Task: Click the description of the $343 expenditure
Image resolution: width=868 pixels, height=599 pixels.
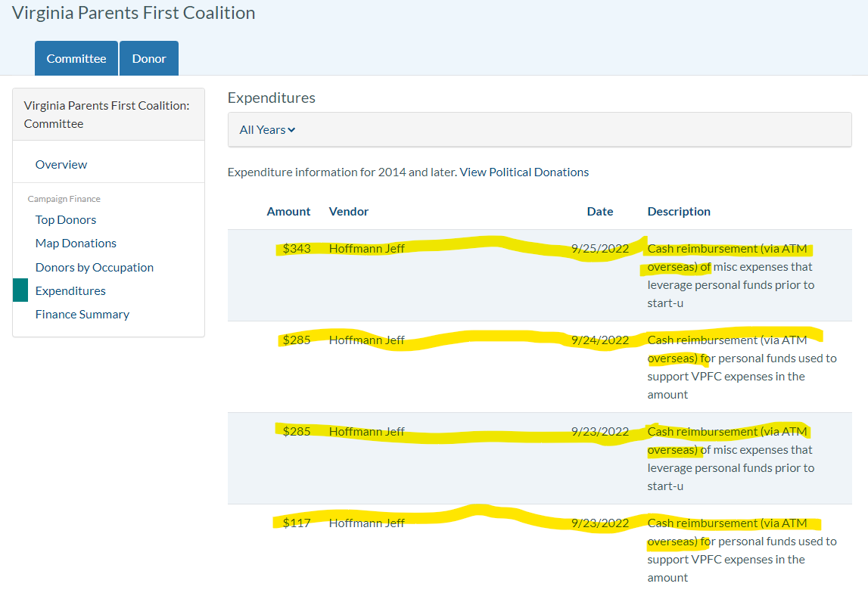Action: [x=731, y=275]
